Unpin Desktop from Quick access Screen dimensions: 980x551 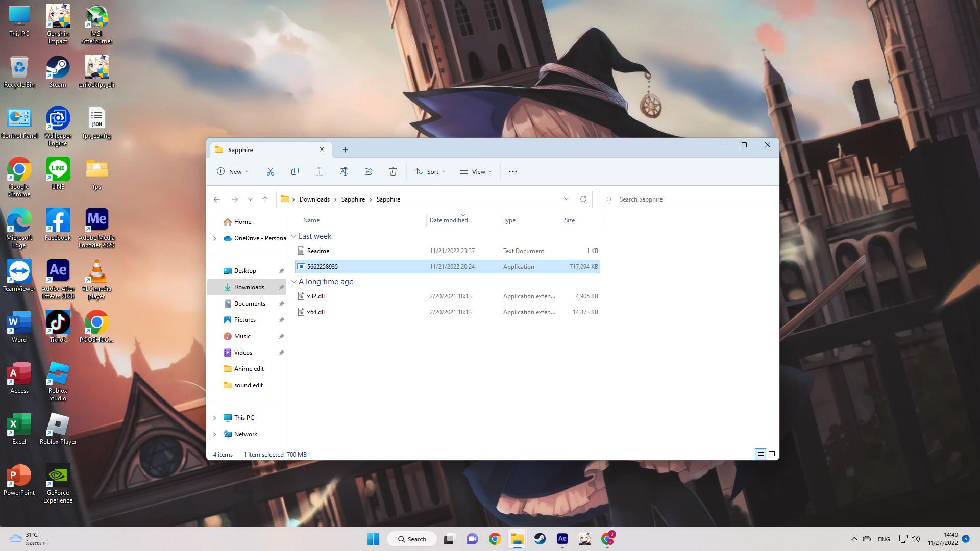point(281,271)
